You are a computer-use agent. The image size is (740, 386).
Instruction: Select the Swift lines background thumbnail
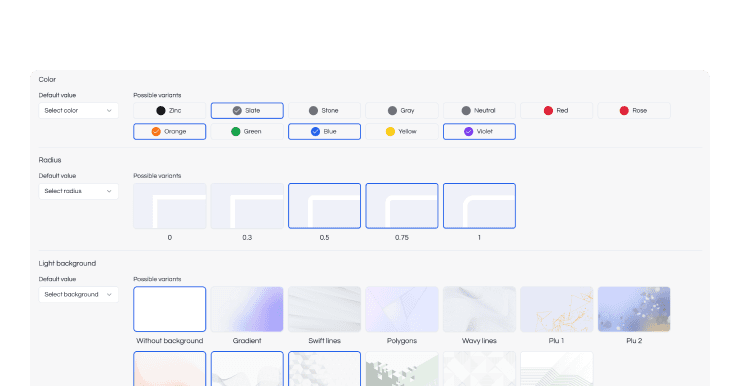pyautogui.click(x=324, y=309)
